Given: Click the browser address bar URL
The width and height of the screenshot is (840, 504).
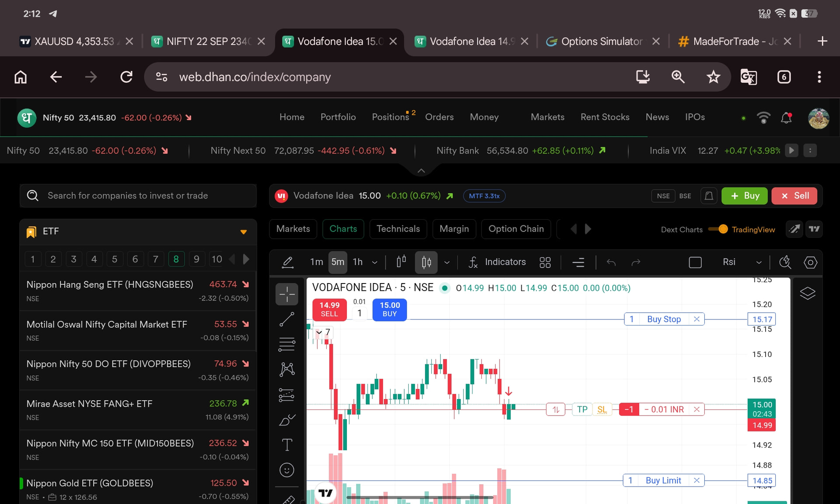Looking at the screenshot, I should pyautogui.click(x=255, y=77).
